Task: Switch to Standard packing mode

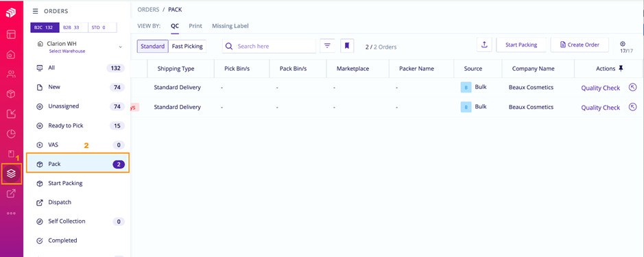Action: tap(152, 47)
